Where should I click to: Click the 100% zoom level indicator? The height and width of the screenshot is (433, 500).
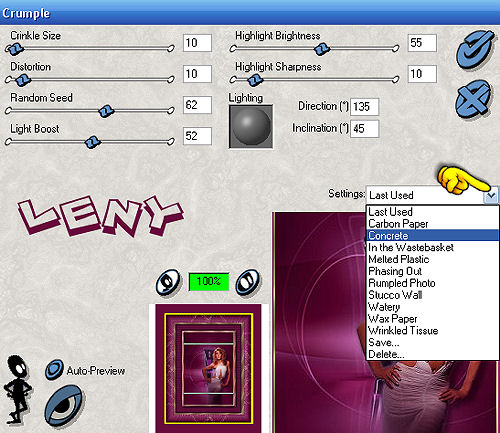coord(209,282)
